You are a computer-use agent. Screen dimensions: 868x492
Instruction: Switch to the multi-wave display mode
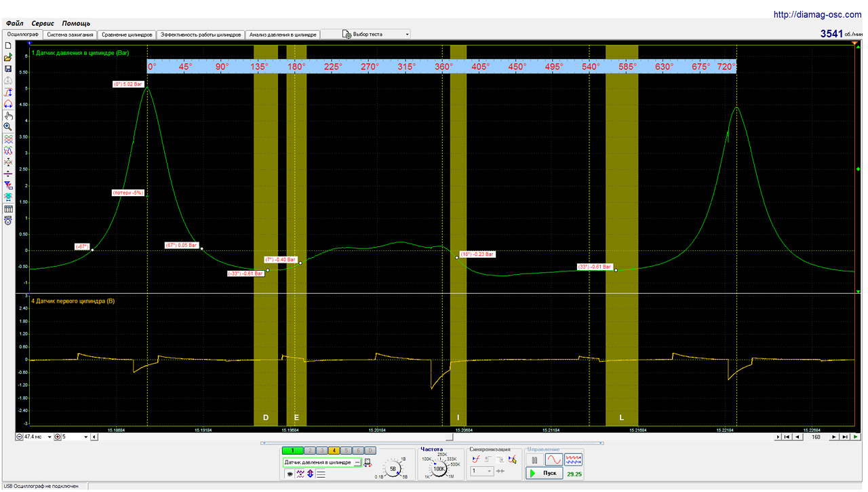pyautogui.click(x=573, y=460)
